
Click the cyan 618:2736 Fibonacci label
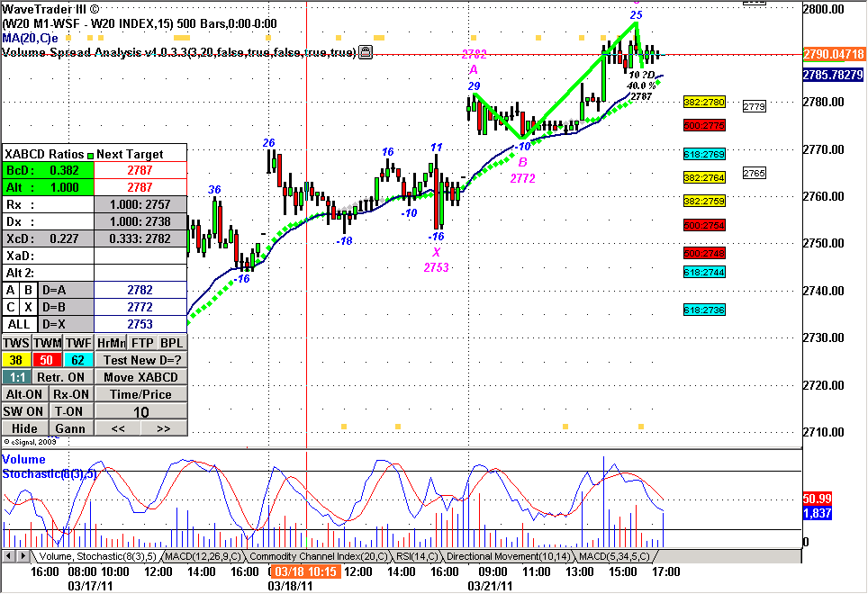(x=704, y=310)
